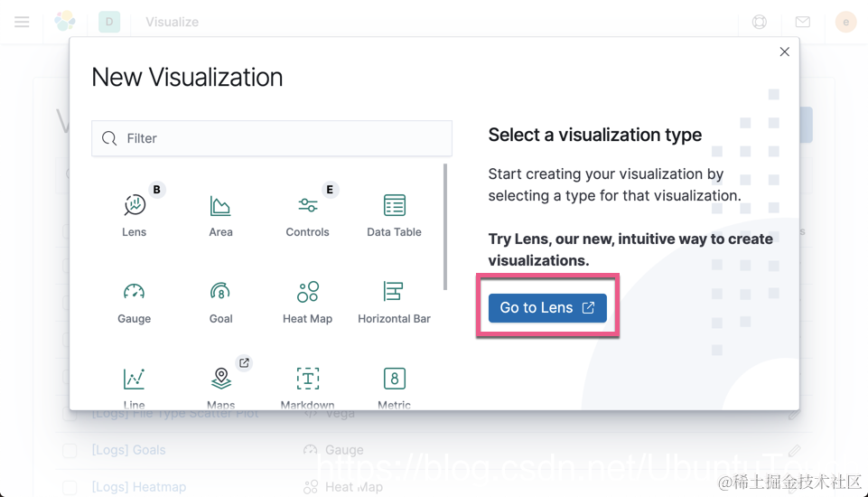
Task: Select the Data Table visualization
Action: (x=394, y=216)
